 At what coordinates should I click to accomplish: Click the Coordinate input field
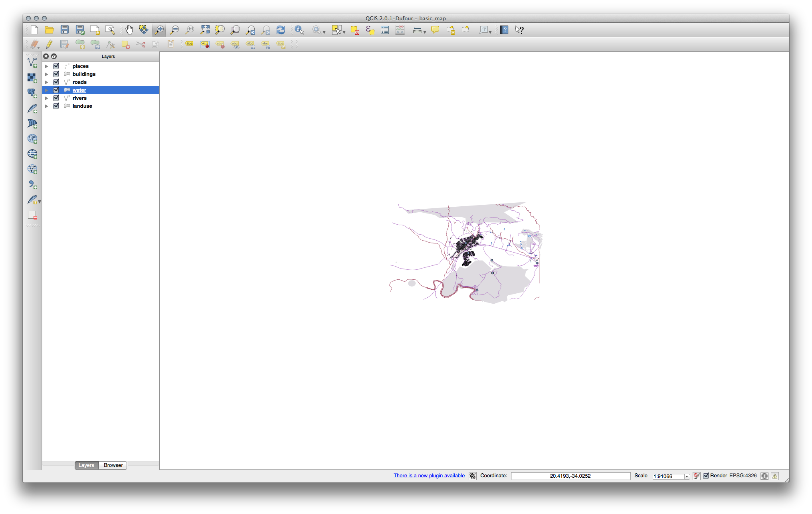tap(570, 476)
